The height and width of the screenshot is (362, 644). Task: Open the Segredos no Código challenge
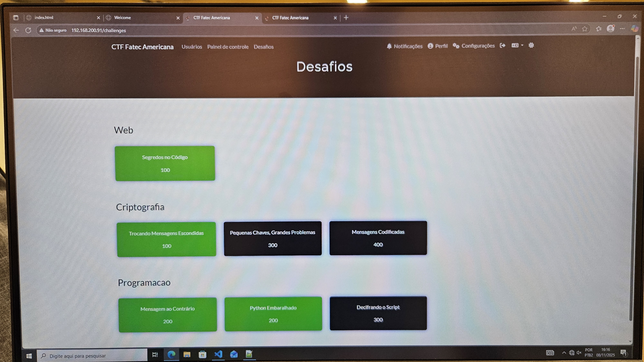165,163
